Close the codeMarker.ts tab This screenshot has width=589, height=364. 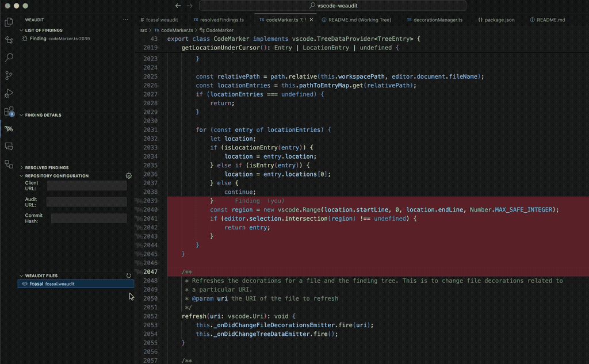311,20
